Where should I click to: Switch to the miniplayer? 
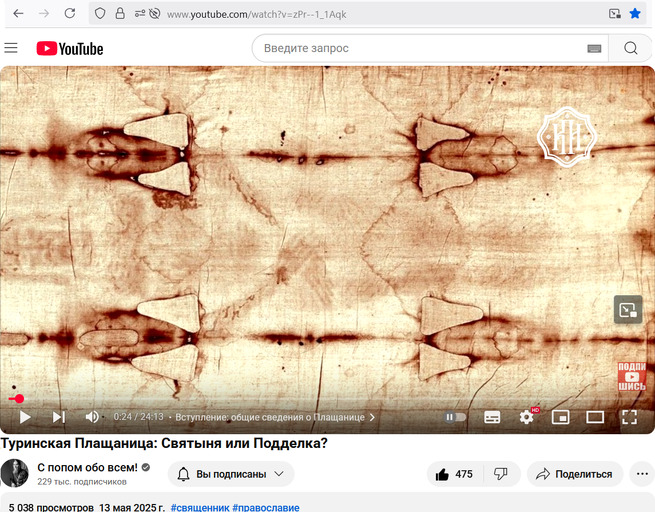[x=561, y=417]
